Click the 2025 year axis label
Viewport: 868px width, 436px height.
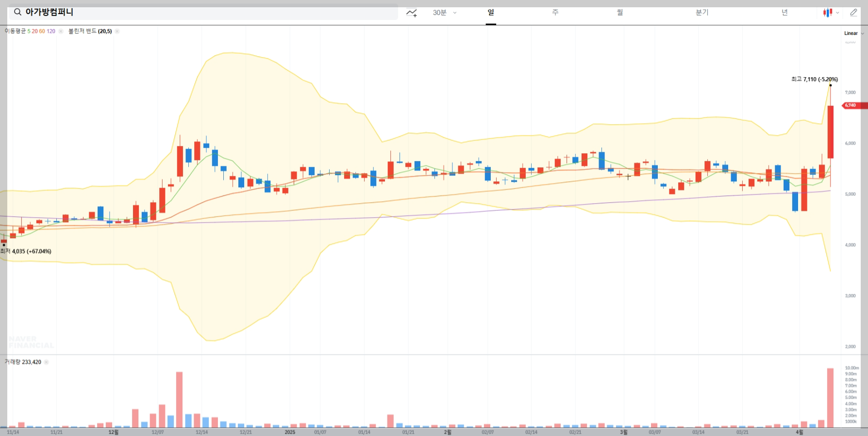[x=290, y=432]
